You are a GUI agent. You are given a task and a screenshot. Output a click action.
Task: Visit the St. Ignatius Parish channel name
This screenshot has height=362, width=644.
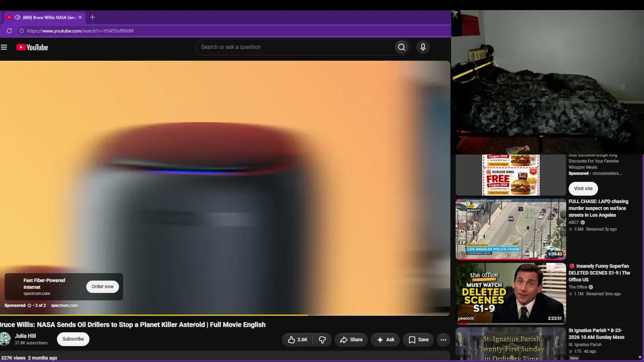point(585,345)
